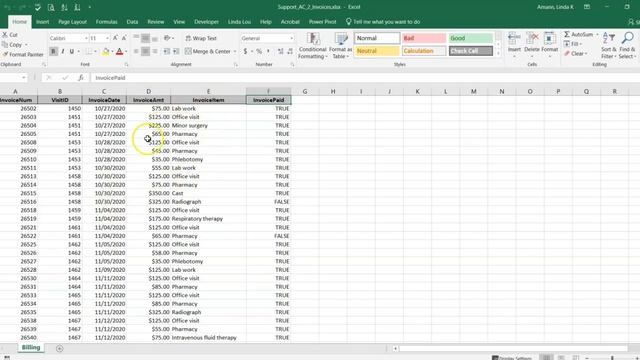Toggle Italic formatting
The height and width of the screenshot is (360, 640).
coord(62,51)
